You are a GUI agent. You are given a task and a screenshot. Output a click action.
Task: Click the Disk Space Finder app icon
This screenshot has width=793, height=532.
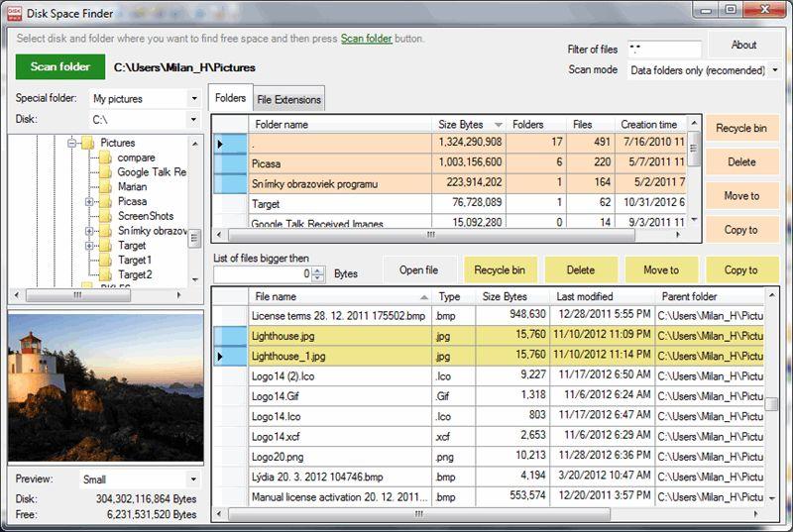[x=14, y=13]
